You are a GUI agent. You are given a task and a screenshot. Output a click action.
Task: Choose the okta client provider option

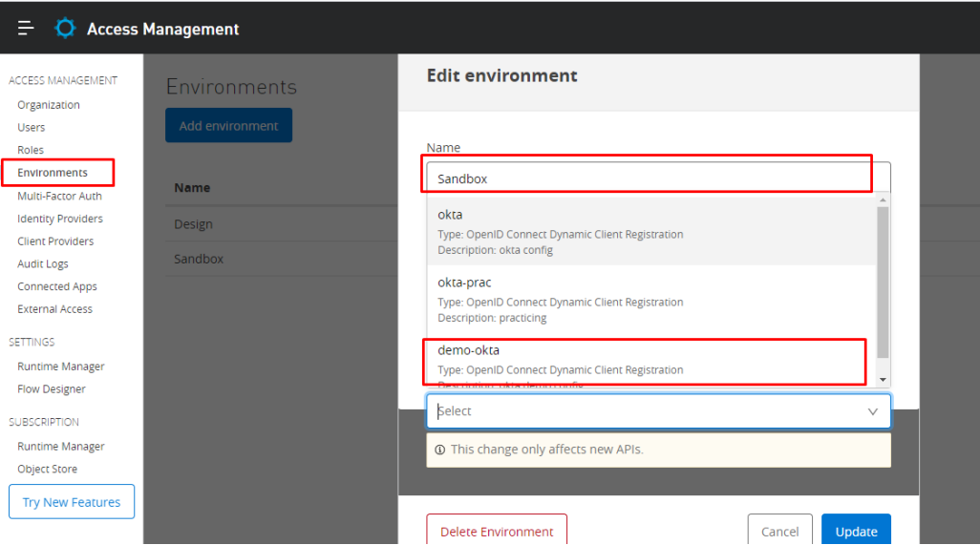tap(651, 232)
